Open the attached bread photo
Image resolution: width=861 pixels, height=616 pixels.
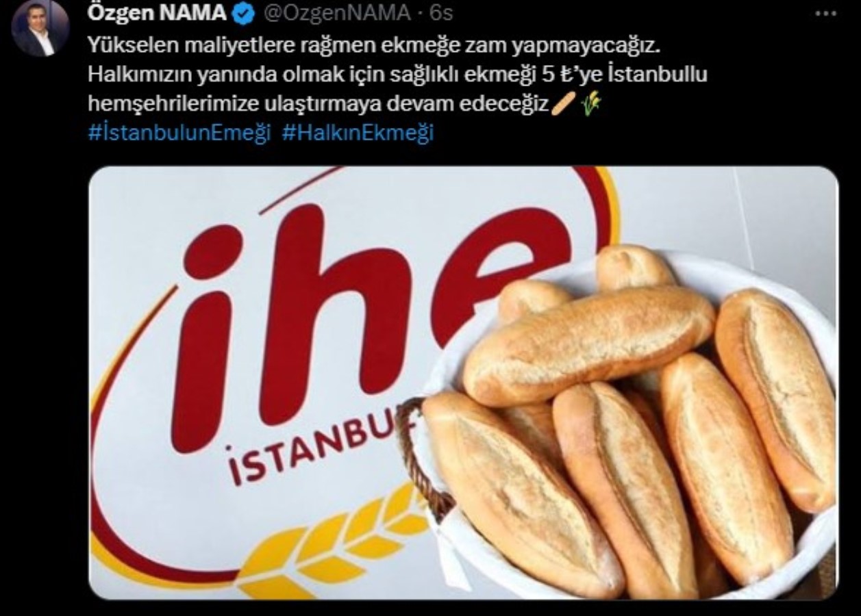[463, 383]
